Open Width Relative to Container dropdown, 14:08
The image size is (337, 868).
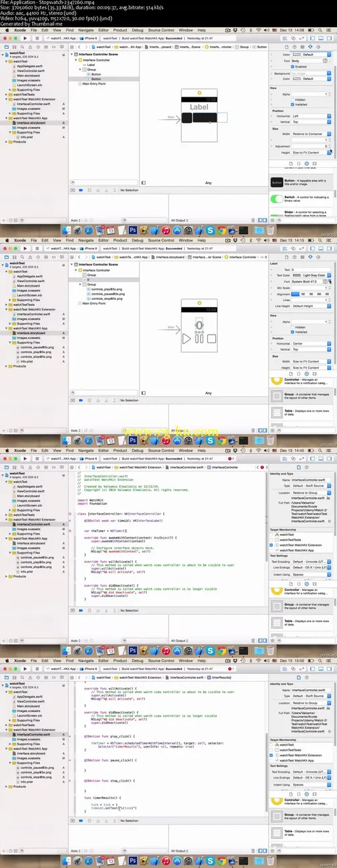point(312,133)
